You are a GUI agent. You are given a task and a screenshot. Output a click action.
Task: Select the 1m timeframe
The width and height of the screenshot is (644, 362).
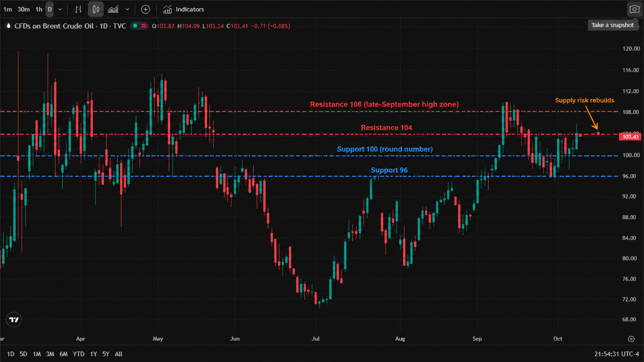point(8,9)
